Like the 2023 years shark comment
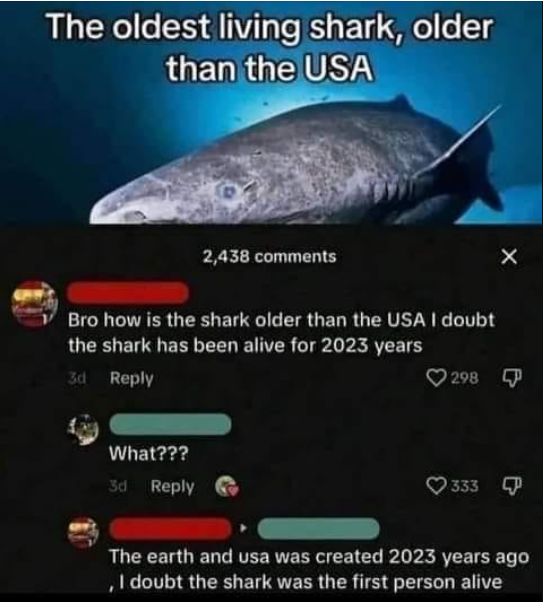The image size is (543, 602). click(435, 378)
